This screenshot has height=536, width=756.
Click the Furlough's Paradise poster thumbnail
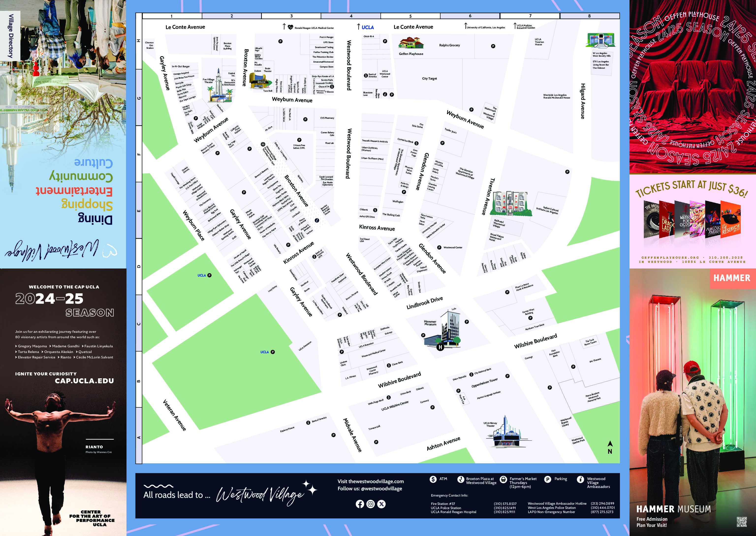click(713, 220)
